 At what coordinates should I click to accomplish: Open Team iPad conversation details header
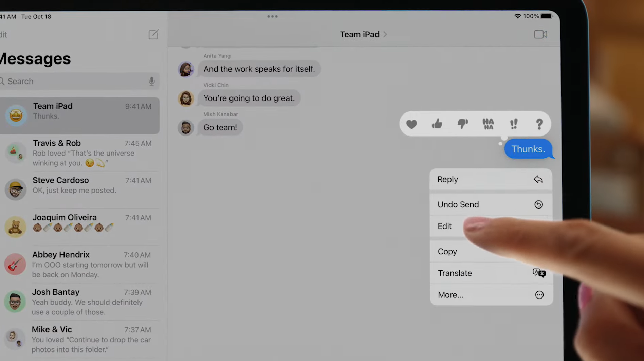(x=364, y=34)
